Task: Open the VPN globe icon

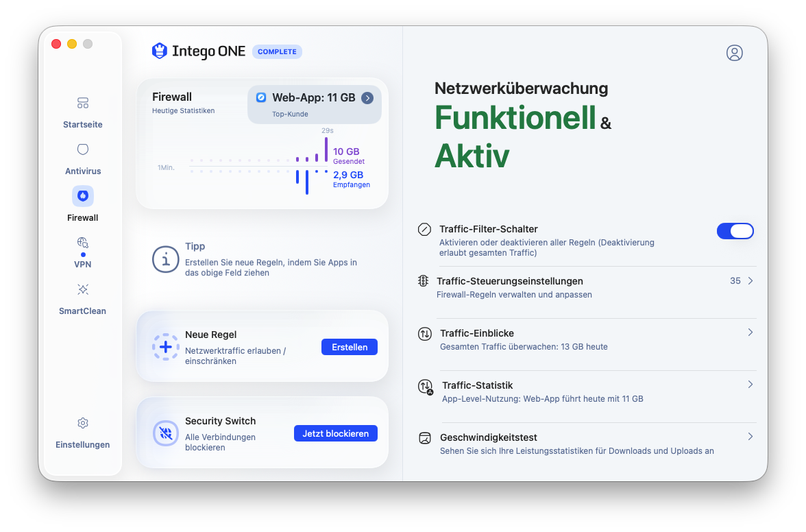Action: pos(83,242)
